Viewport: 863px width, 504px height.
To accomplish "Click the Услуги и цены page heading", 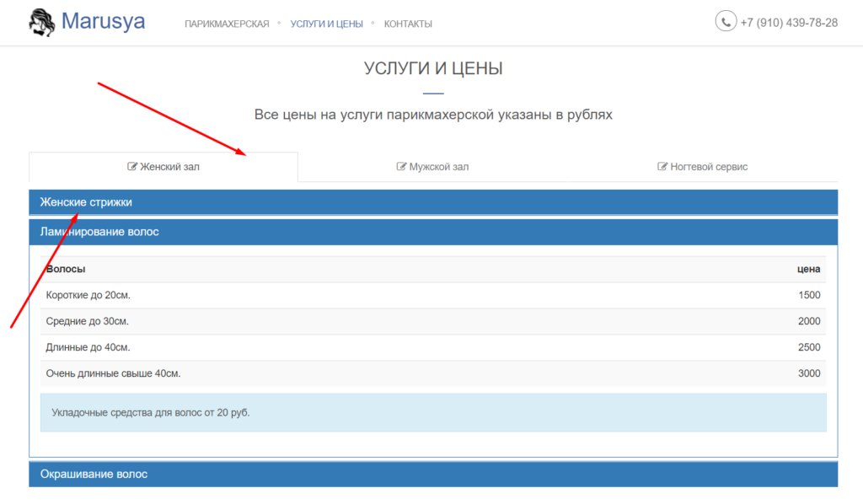I will [433, 68].
